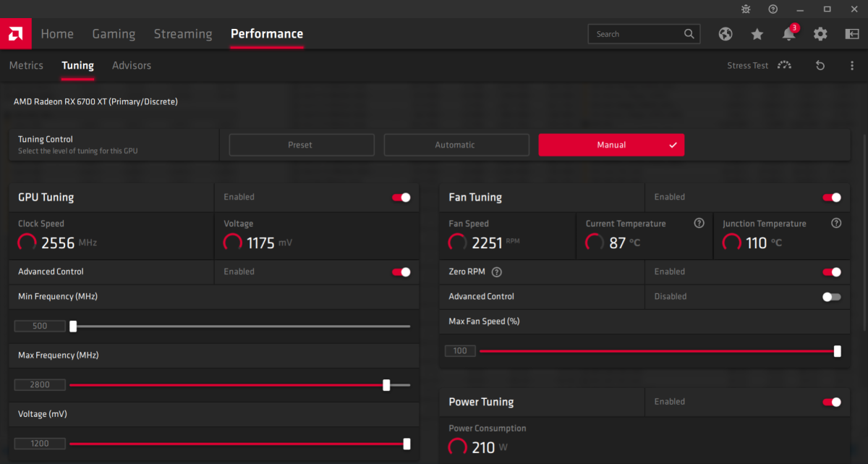Click the Voltage (mV) slider handle
The height and width of the screenshot is (464, 868).
(x=407, y=444)
